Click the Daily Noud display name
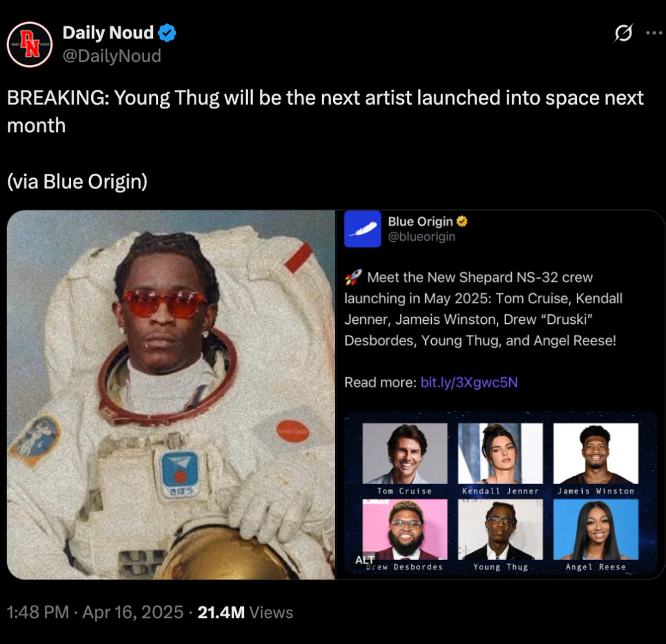This screenshot has width=666, height=644. pyautogui.click(x=108, y=33)
